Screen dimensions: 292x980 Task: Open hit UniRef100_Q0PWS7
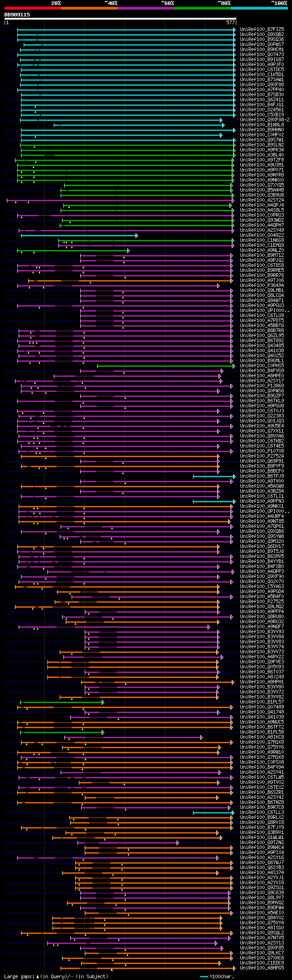click(x=262, y=44)
